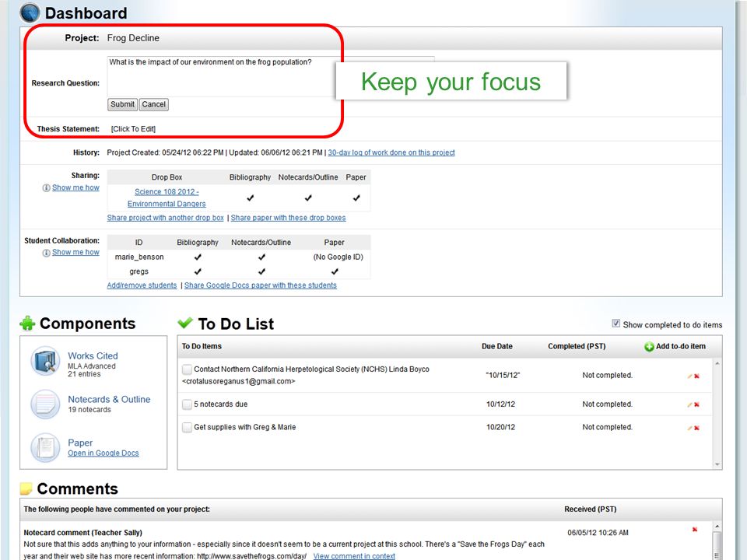747x560 pixels.
Task: Click the to-do list scroll down arrow
Action: pos(717,464)
